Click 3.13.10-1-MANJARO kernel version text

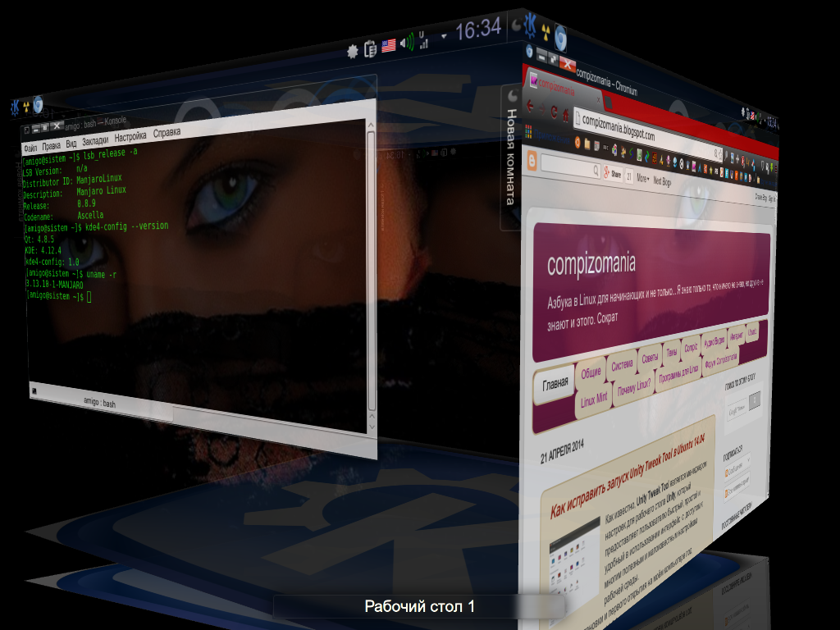[55, 285]
